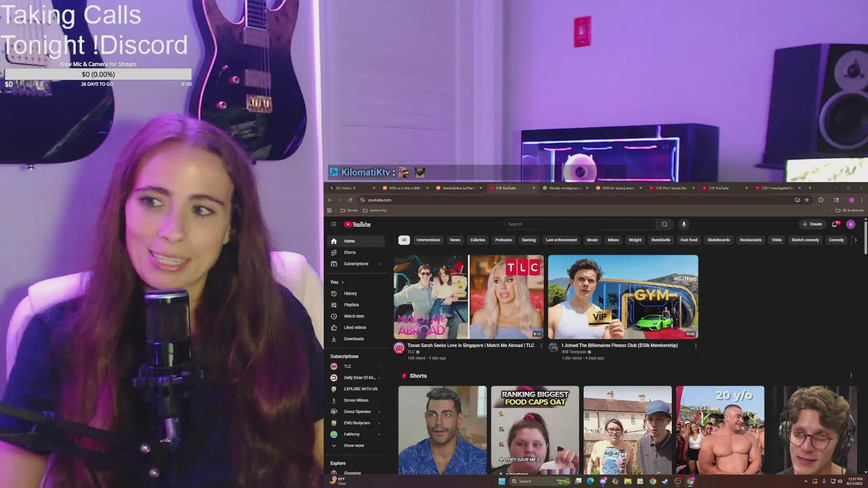
Task: Open TLC channel in subscriptions list
Action: click(x=356, y=366)
